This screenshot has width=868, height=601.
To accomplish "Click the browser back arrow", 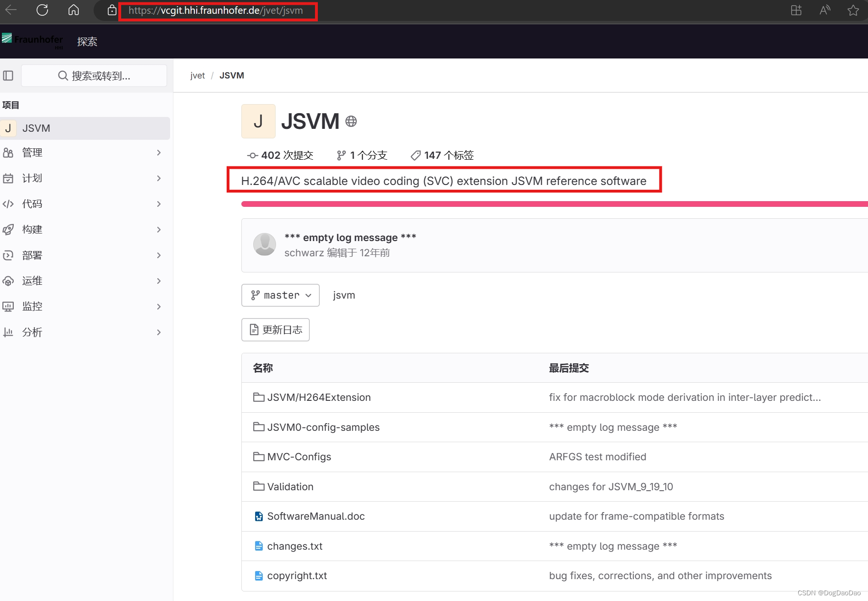I will coord(11,10).
